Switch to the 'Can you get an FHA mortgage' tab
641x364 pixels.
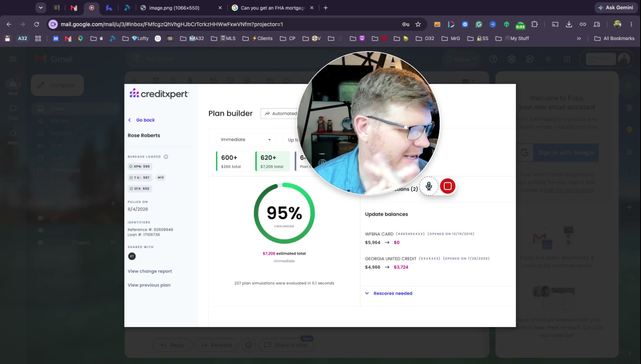coord(272,8)
